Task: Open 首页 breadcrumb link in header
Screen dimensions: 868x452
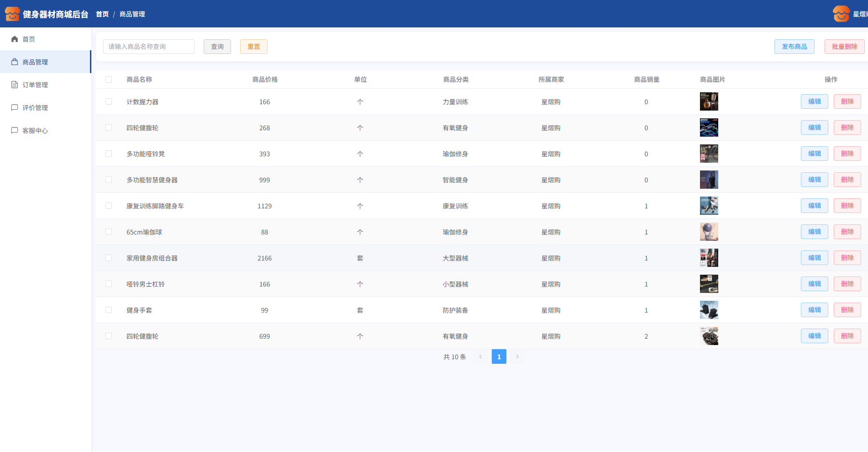Action: click(x=102, y=14)
